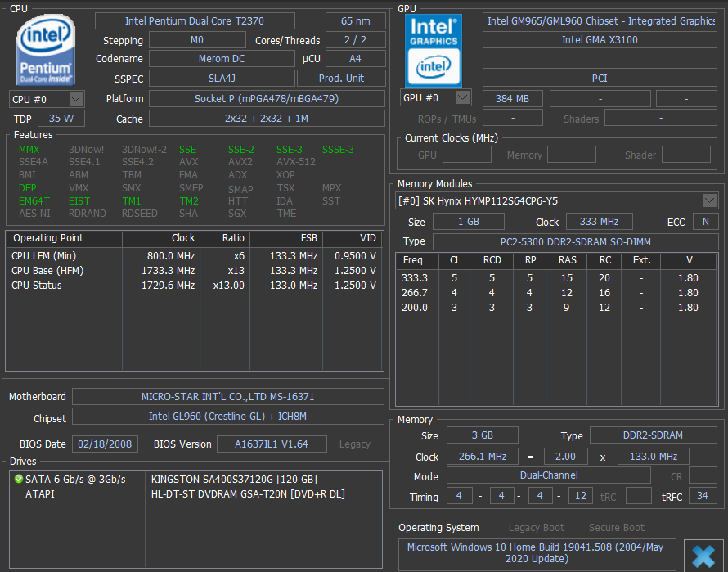Click the Cache value 2x32 + 2x32 + 1M

[x=267, y=119]
